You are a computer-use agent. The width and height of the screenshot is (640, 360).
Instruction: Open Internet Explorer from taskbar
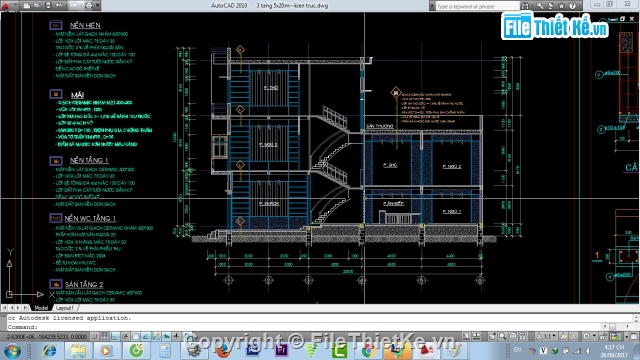click(x=49, y=351)
